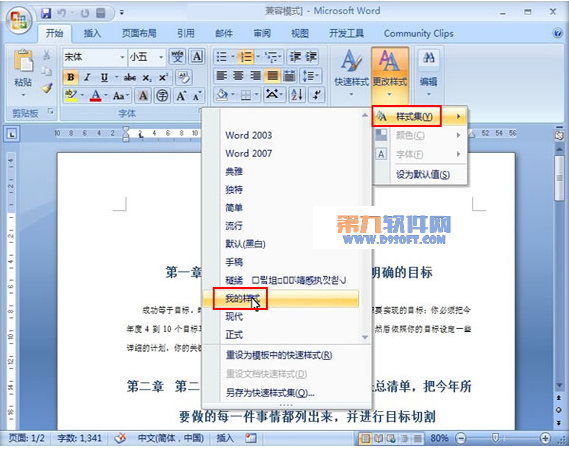Click the Distributed alignment icon
The height and width of the screenshot is (450, 569).
(289, 76)
